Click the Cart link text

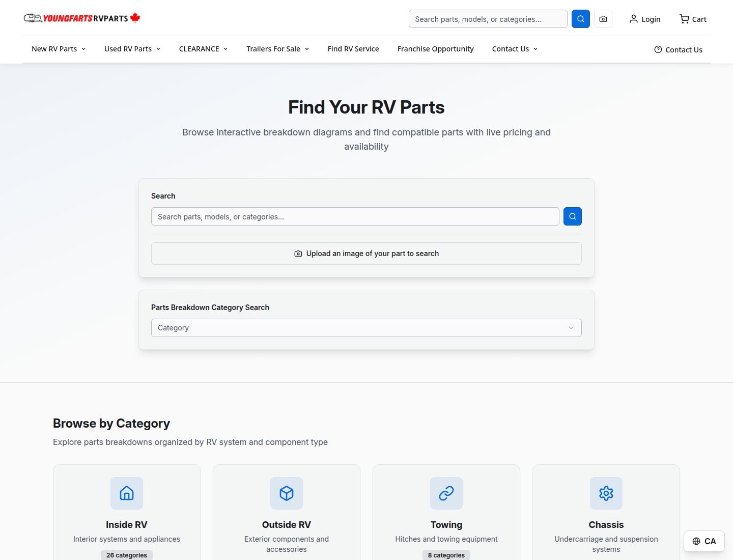pyautogui.click(x=699, y=19)
